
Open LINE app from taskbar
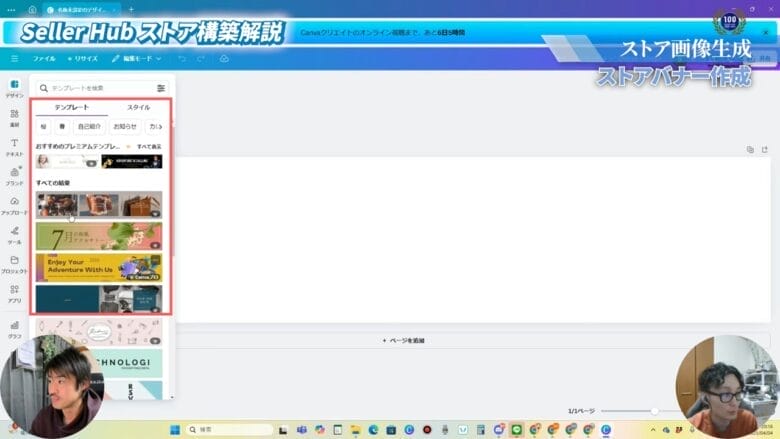517,430
